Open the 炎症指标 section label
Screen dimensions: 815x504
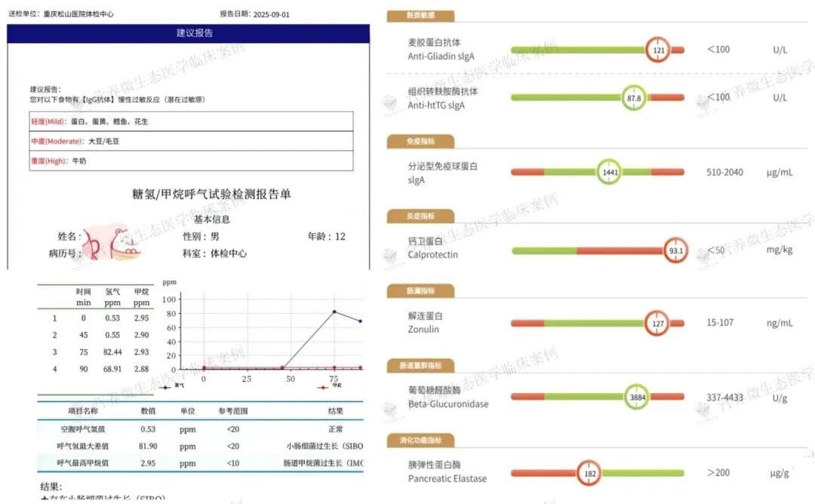click(x=421, y=217)
